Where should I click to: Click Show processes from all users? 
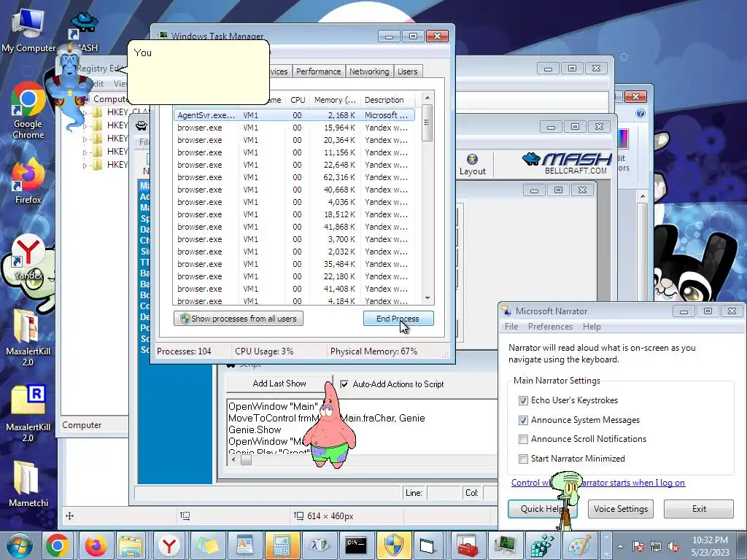(x=239, y=319)
